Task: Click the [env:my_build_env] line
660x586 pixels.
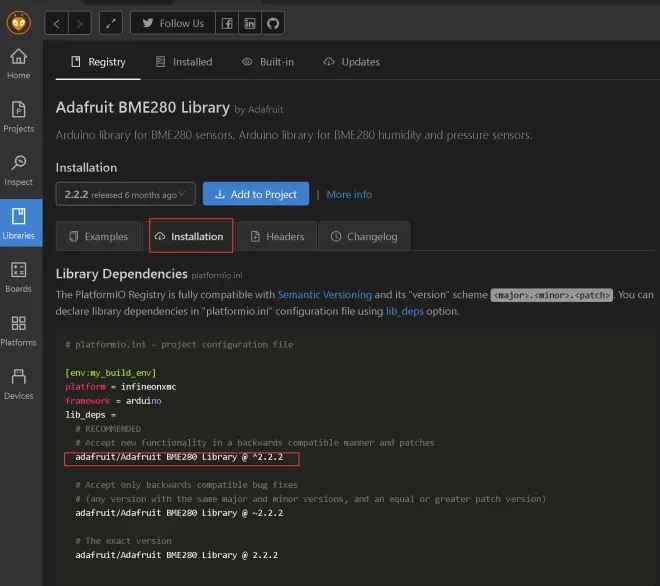Action: click(111, 373)
